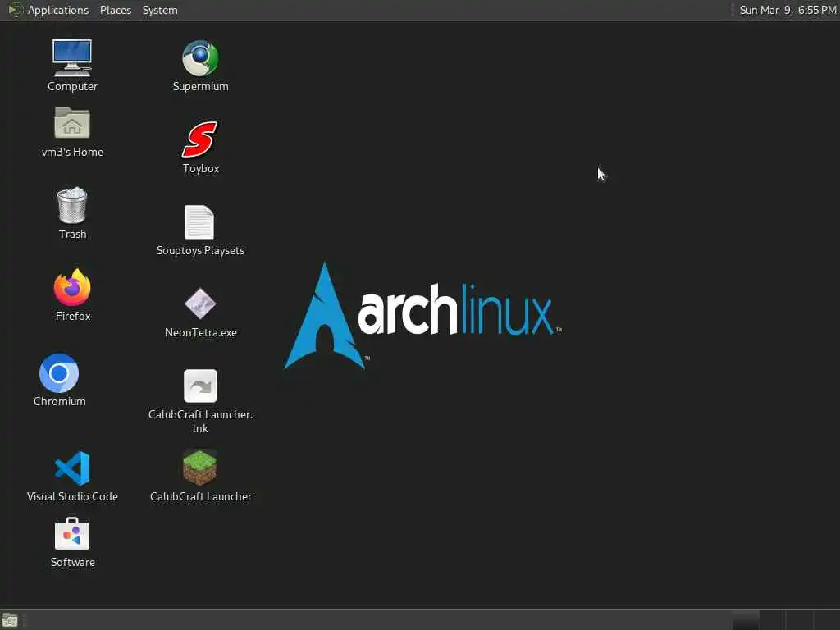The width and height of the screenshot is (840, 630).
Task: Open the System menu
Action: pos(160,10)
